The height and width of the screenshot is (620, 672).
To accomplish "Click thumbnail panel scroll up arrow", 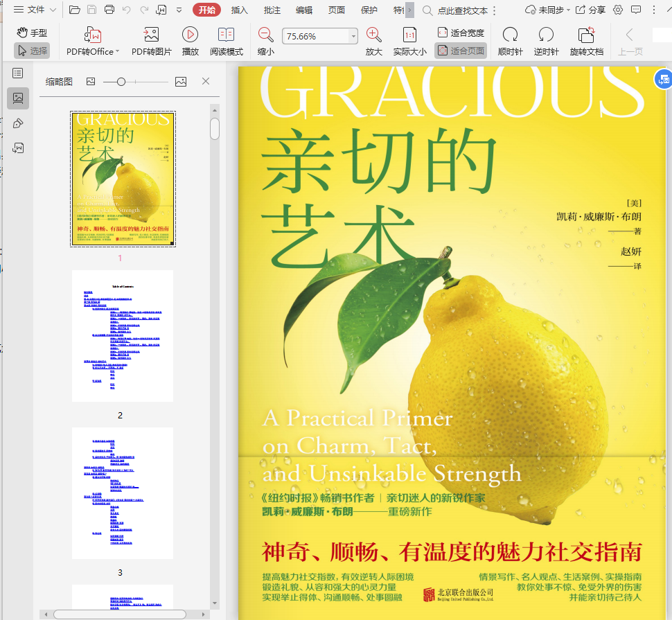I will click(x=215, y=111).
